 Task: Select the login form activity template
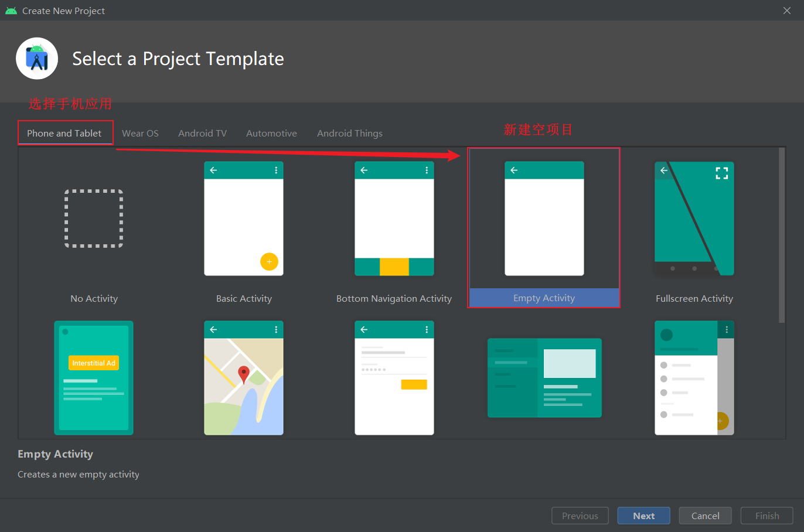tap(394, 378)
